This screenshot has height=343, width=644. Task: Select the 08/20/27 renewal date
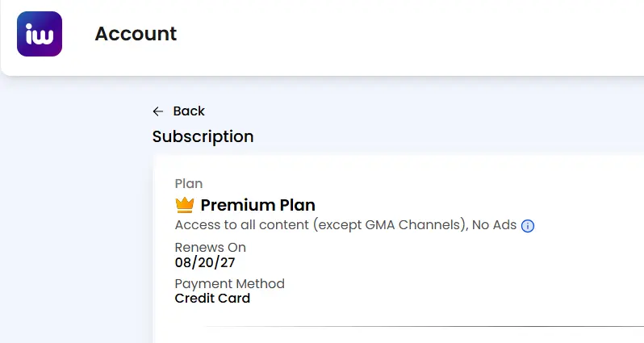[205, 262]
